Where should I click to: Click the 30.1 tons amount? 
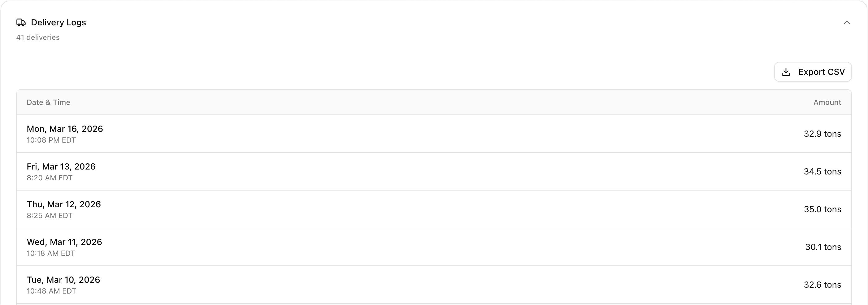tap(823, 247)
